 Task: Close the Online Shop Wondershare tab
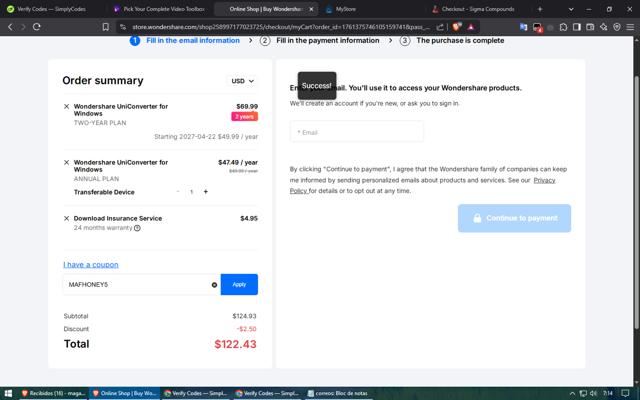[x=311, y=9]
